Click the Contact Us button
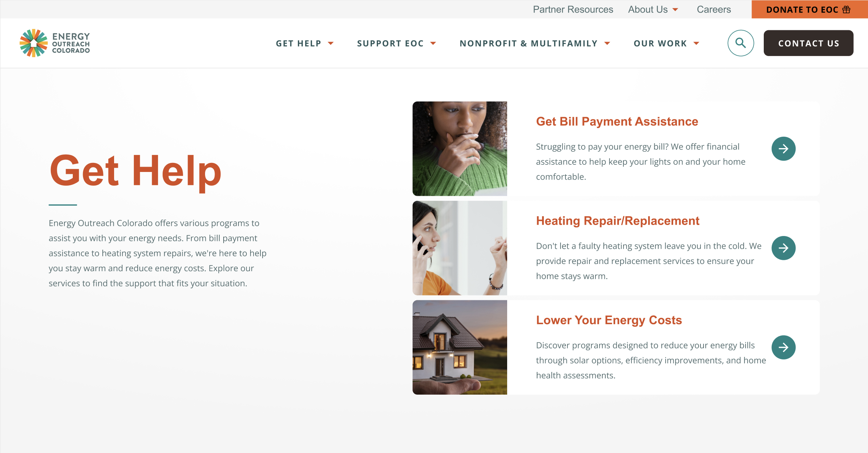The height and width of the screenshot is (453, 868). tap(808, 43)
